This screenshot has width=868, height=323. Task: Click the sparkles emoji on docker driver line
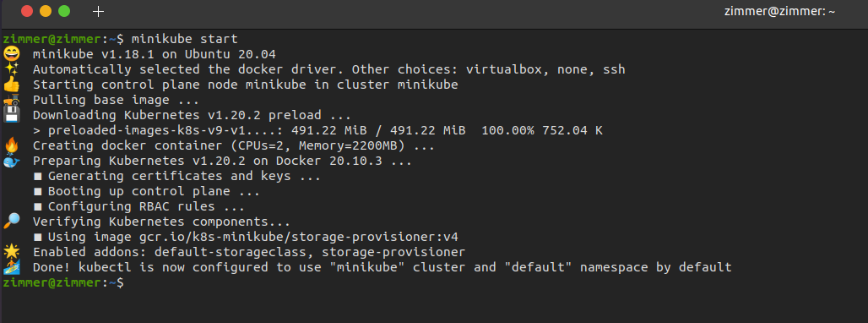coord(11,69)
